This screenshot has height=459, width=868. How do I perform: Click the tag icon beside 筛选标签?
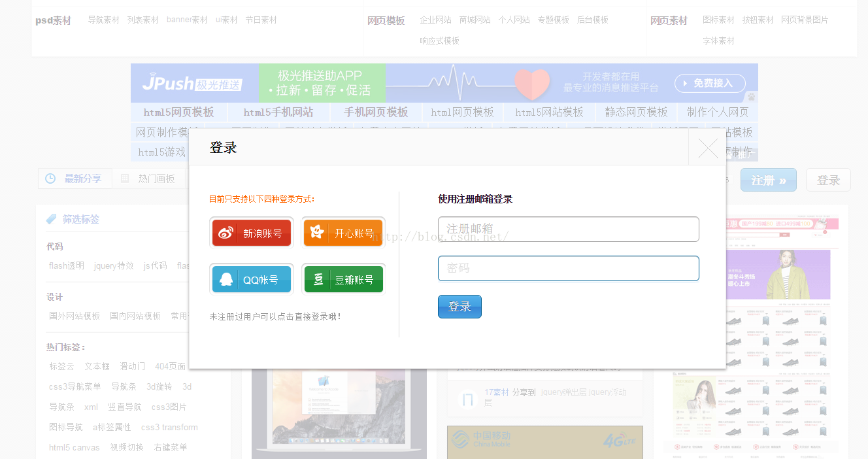click(x=51, y=219)
